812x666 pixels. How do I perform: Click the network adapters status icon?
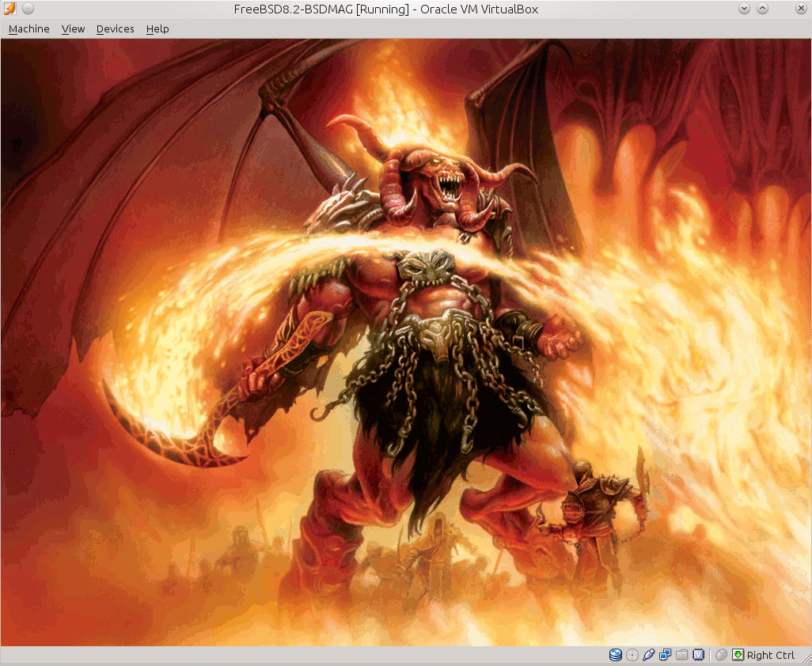pyautogui.click(x=665, y=655)
